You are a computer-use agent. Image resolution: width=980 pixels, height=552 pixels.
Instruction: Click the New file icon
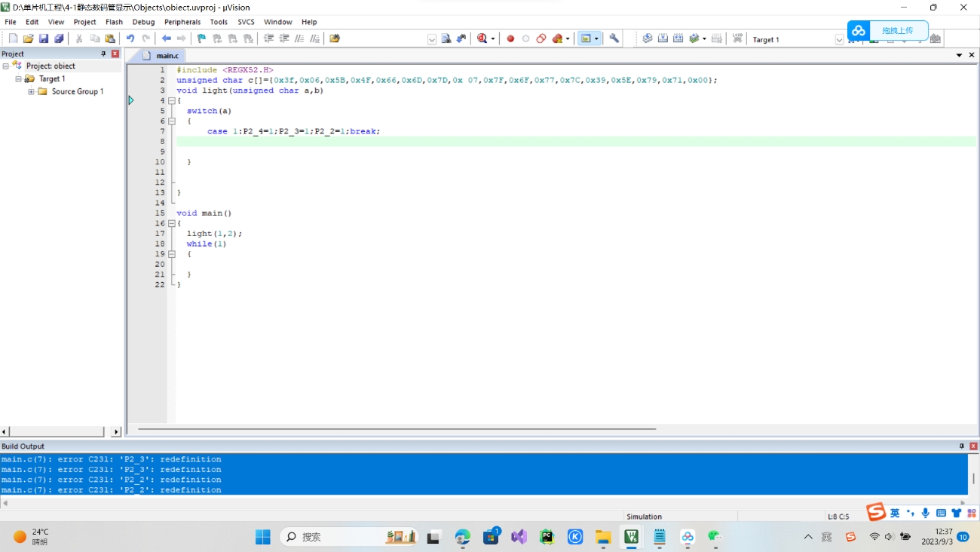pyautogui.click(x=13, y=38)
